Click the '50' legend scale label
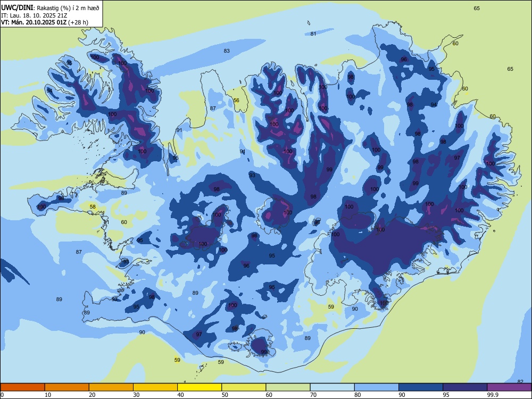 point(225,395)
